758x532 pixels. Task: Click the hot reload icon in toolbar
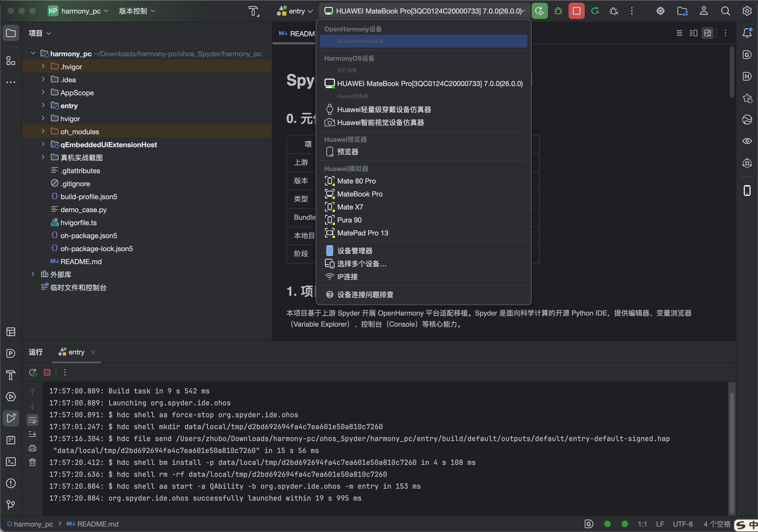click(x=595, y=11)
